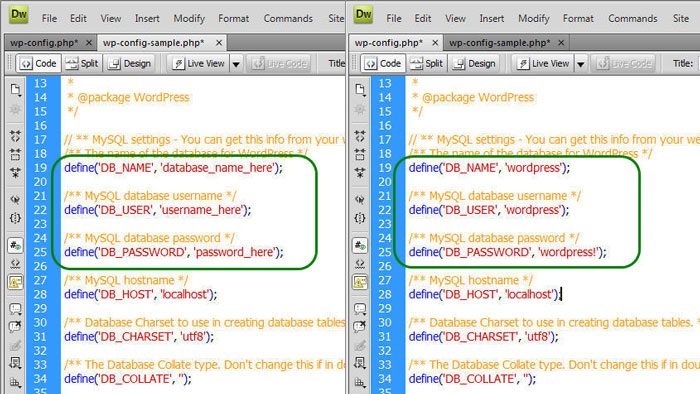Toggle Live View in left window
The image size is (700, 394).
pos(199,64)
